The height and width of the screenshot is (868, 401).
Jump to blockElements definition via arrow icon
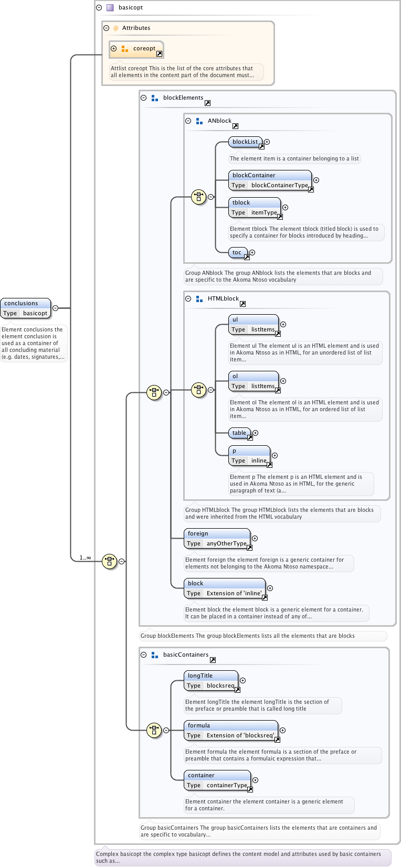207,103
